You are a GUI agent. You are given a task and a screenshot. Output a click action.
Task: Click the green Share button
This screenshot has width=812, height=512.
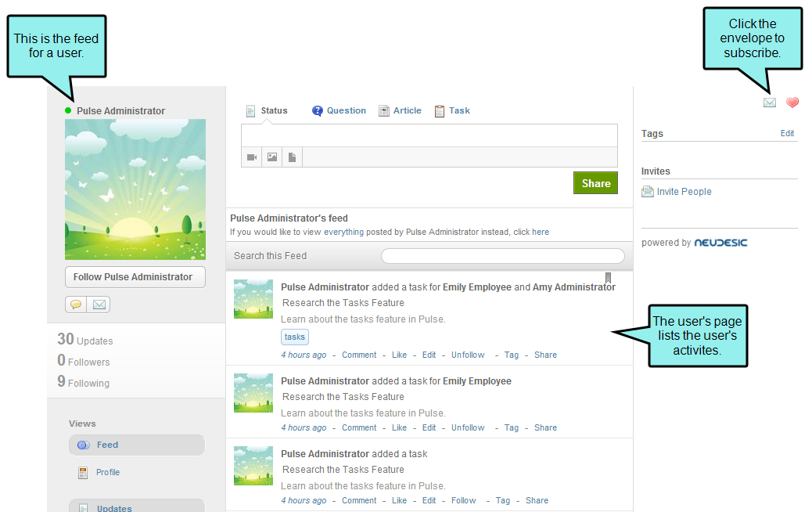pos(595,183)
